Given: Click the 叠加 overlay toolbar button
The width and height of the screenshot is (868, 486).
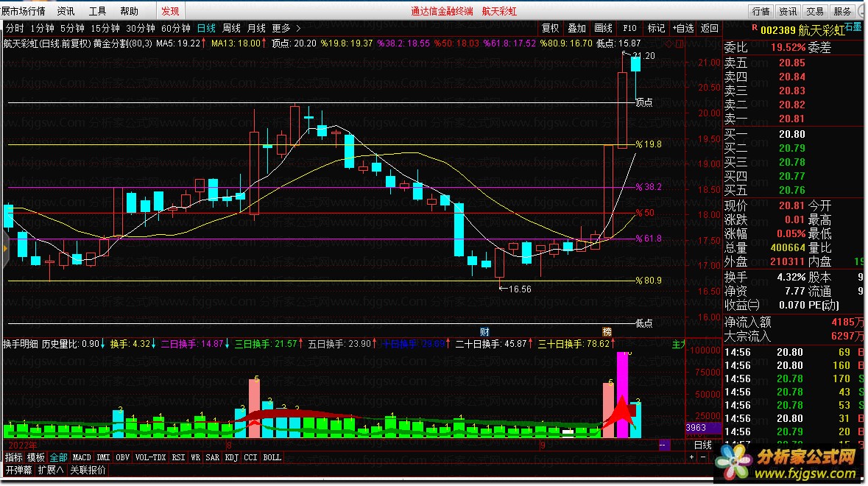Looking at the screenshot, I should pyautogui.click(x=576, y=28).
